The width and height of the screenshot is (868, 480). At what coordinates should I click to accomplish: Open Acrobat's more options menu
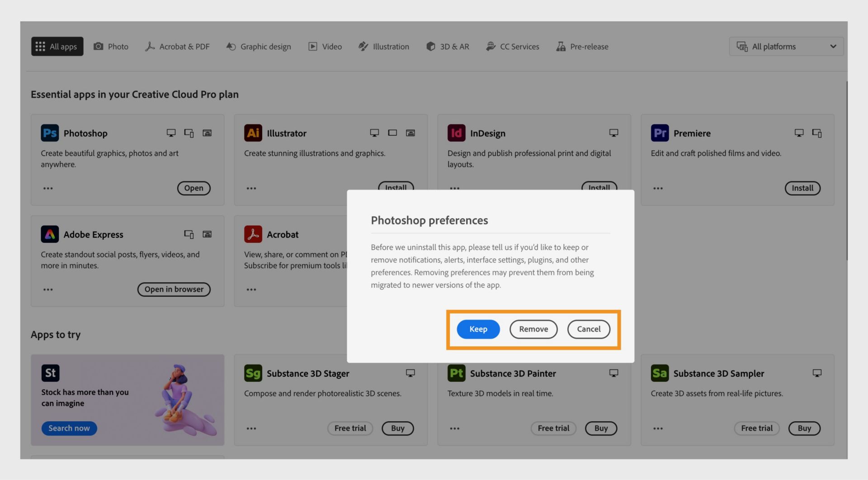pyautogui.click(x=251, y=290)
